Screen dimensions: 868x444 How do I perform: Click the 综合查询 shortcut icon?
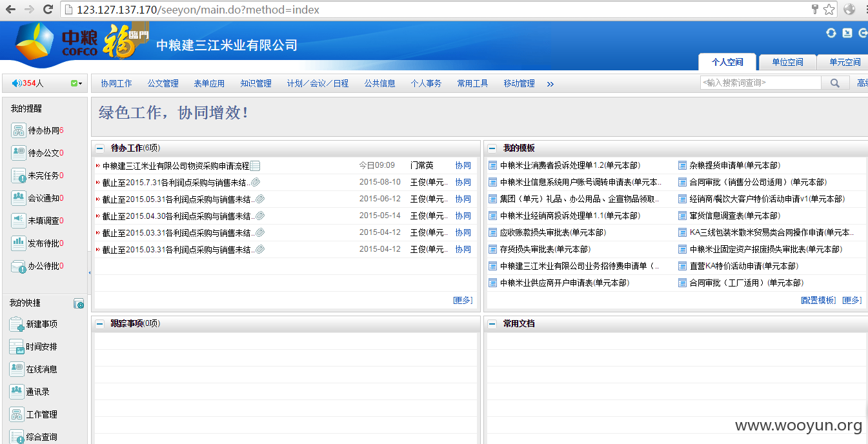point(17,437)
